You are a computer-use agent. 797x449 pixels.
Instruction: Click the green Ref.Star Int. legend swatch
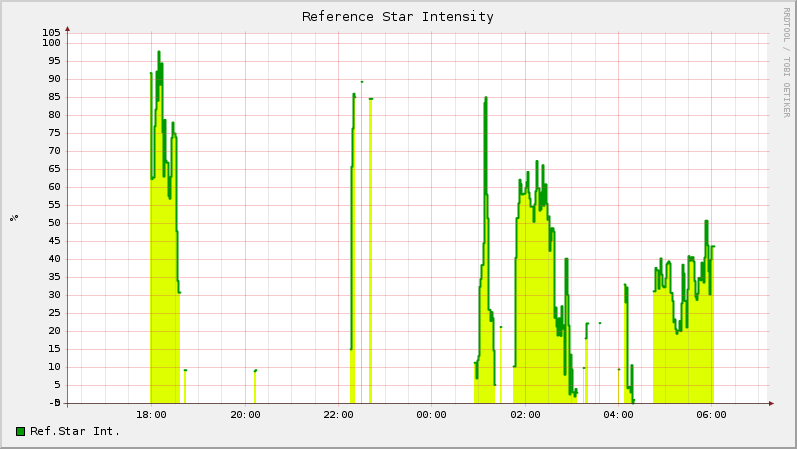pos(20,431)
